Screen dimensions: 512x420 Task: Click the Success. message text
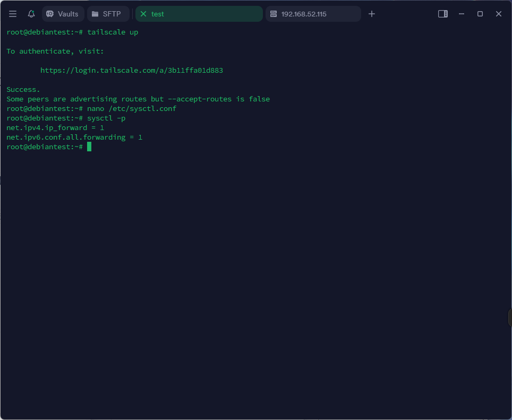(x=23, y=89)
